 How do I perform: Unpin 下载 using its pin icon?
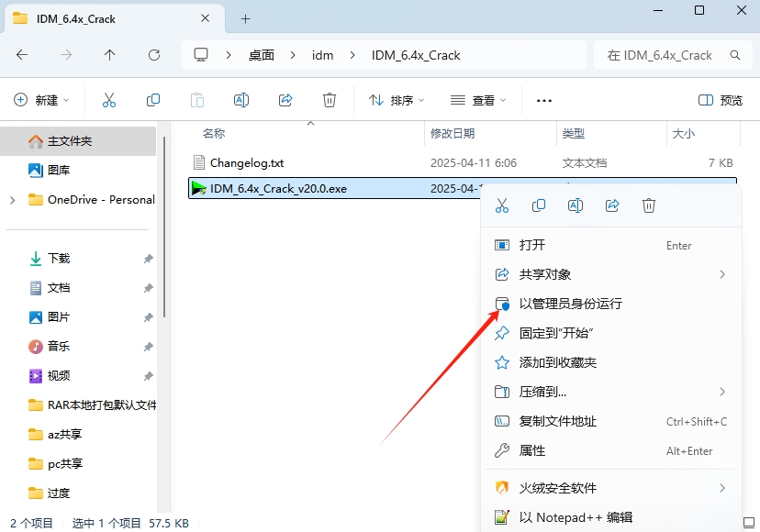149,259
